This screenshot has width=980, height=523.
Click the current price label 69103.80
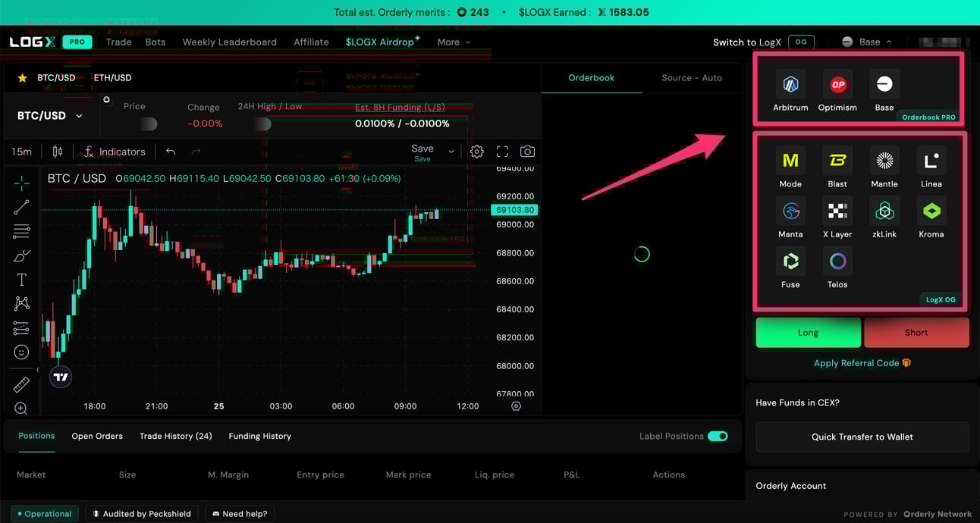point(515,210)
